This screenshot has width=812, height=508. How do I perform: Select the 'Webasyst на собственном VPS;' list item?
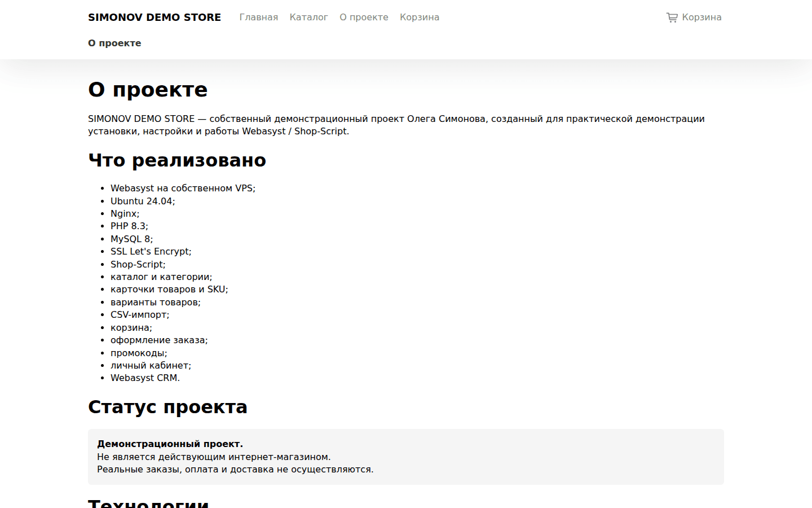pyautogui.click(x=183, y=189)
